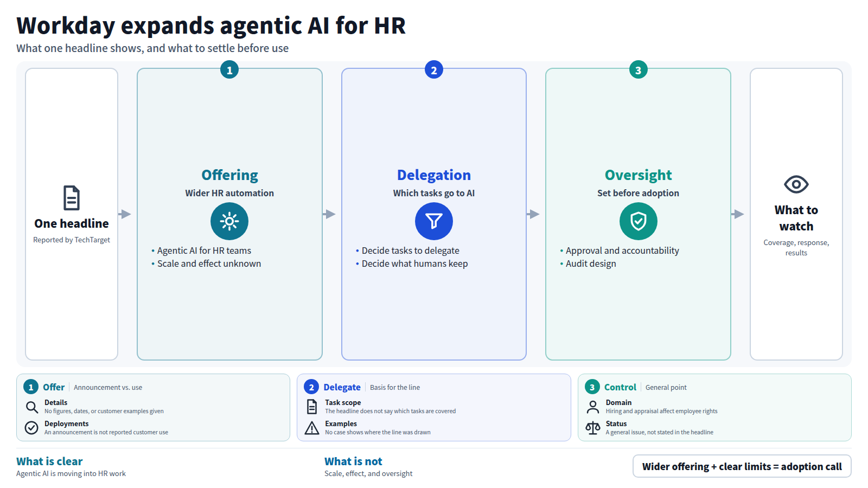Click the Delegation heading
This screenshot has width=868, height=488.
click(x=434, y=175)
